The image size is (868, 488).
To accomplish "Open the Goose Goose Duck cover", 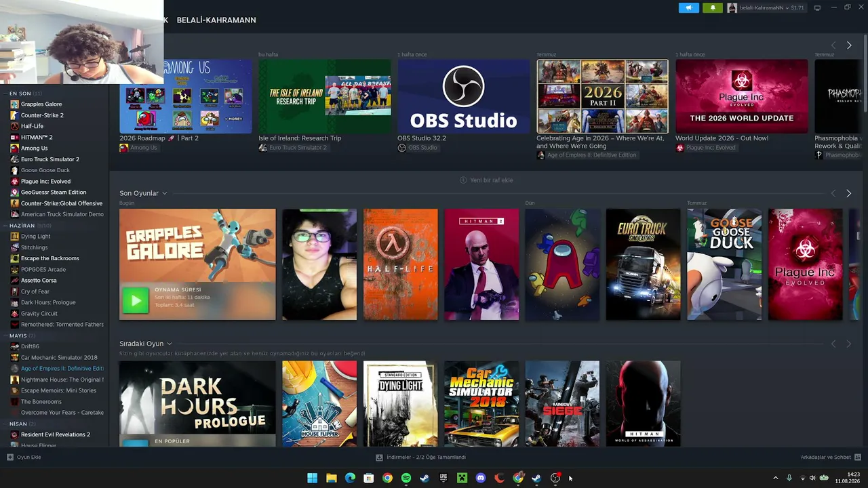I will 724,264.
